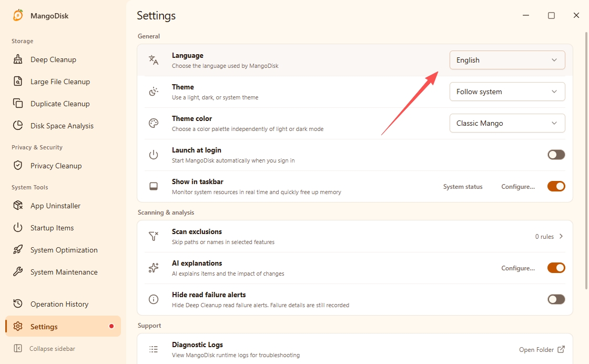Click the System Maintenance wrench icon

point(18,271)
